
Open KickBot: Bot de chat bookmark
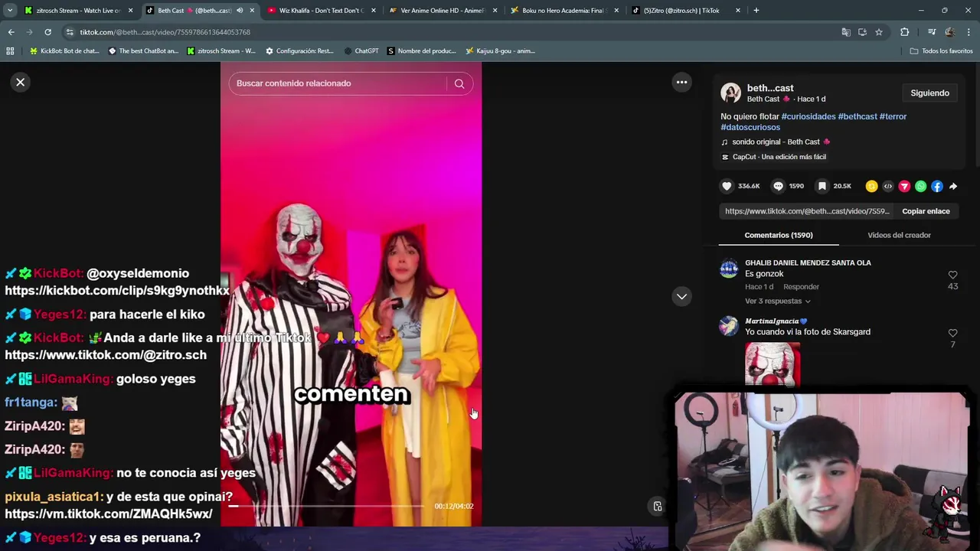(64, 51)
